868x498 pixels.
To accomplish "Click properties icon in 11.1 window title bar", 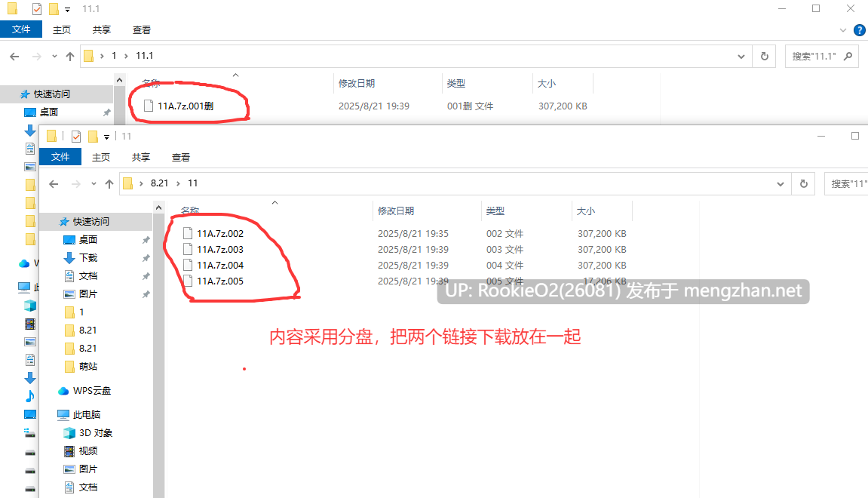I will point(36,9).
